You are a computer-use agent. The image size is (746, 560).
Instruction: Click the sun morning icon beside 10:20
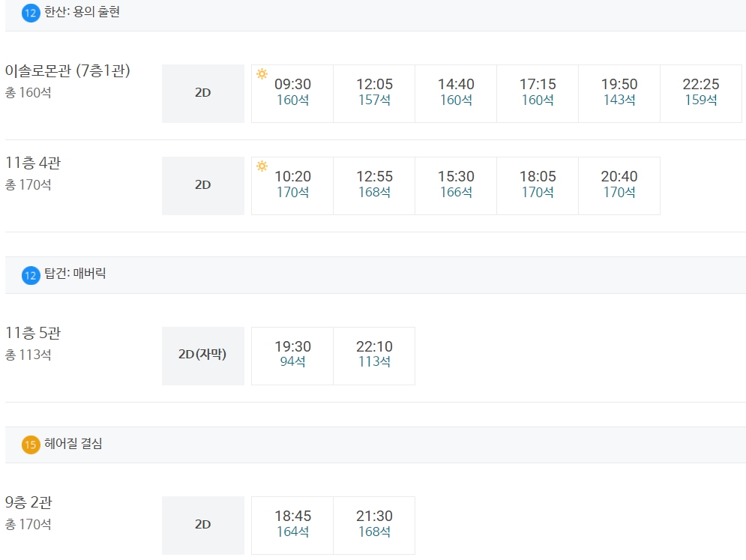262,166
